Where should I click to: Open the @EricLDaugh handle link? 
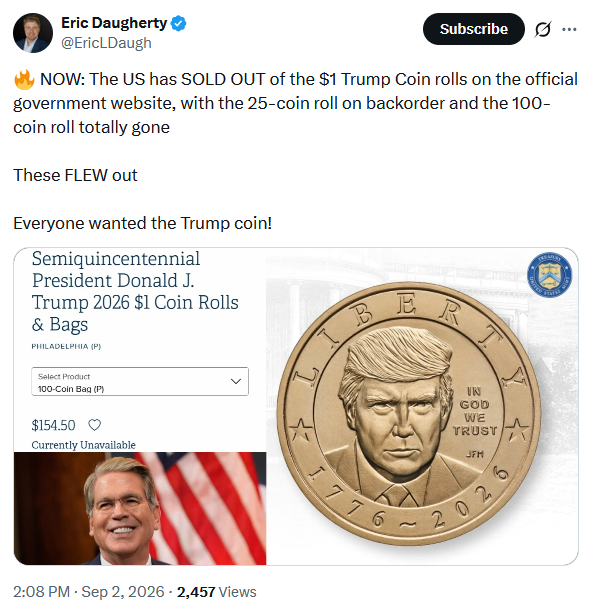point(106,43)
